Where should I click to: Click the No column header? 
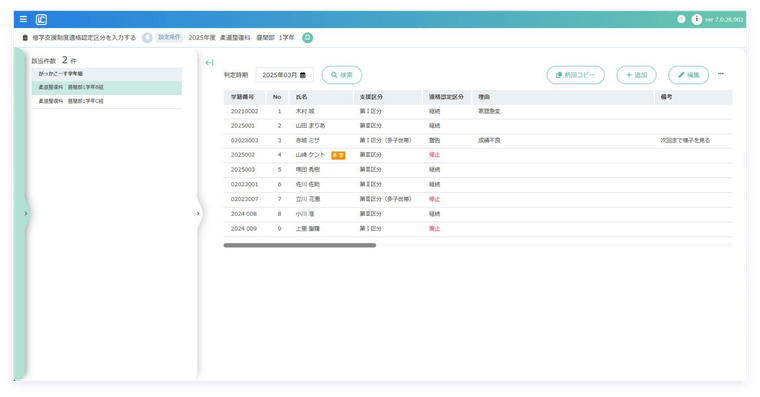point(277,97)
